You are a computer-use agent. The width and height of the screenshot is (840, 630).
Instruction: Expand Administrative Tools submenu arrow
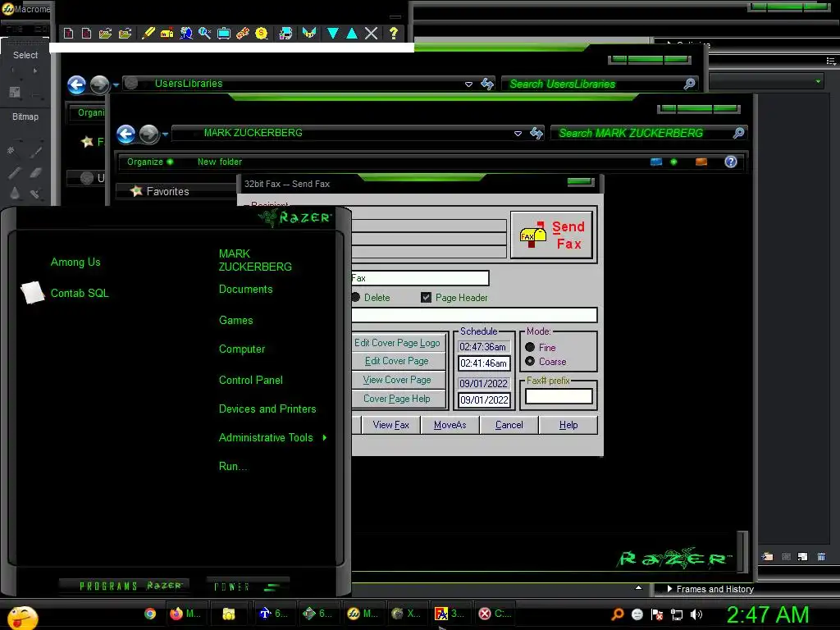coord(325,438)
